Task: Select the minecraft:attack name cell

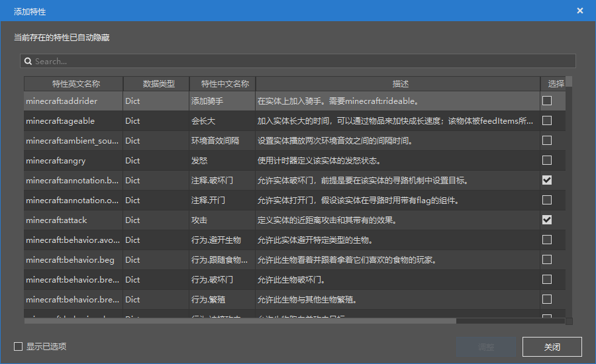Action: (x=74, y=220)
